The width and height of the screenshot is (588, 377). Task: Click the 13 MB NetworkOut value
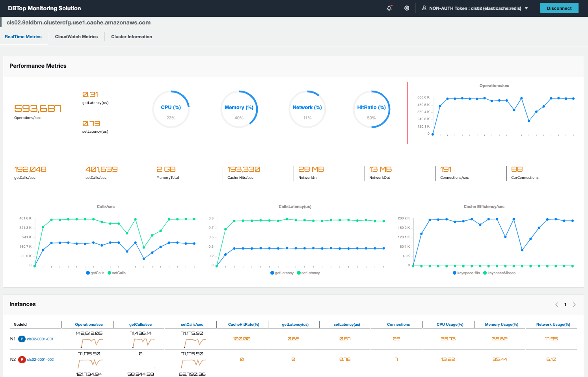click(x=380, y=169)
